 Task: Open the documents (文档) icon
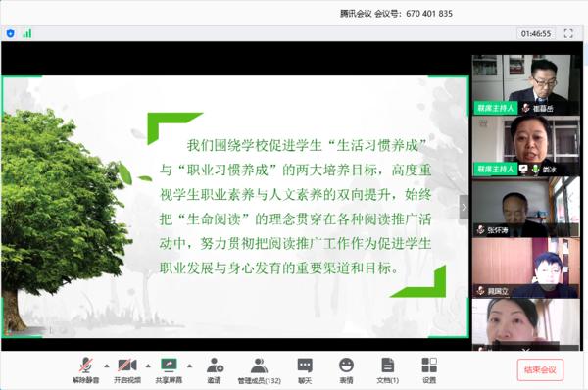387,369
